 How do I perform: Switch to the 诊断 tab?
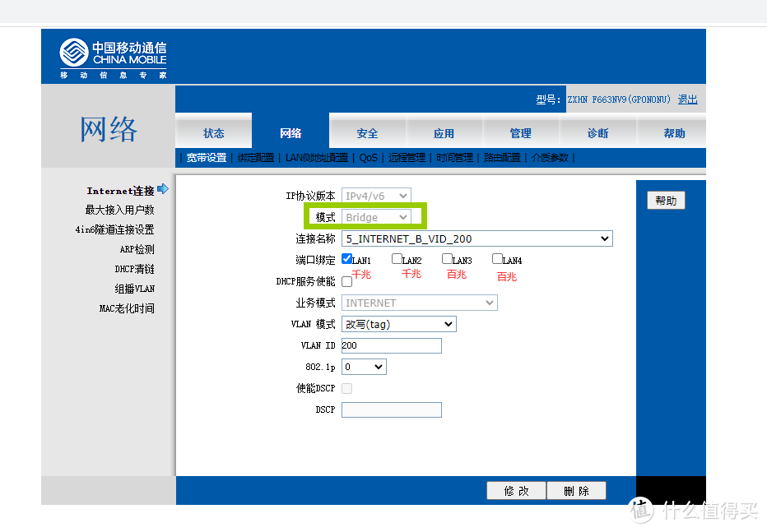598,132
